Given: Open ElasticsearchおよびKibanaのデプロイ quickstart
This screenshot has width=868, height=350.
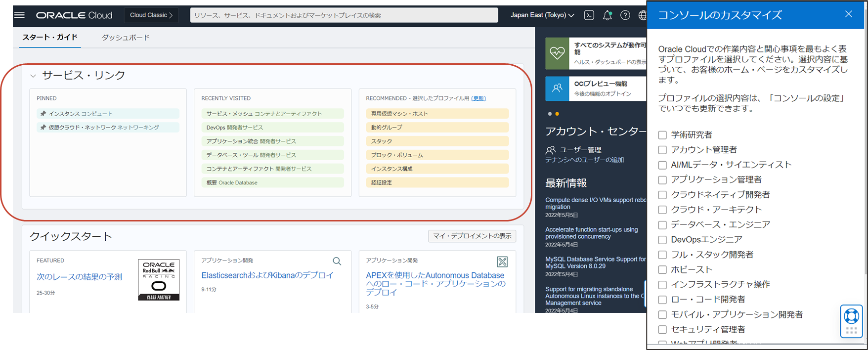Looking at the screenshot, I should (x=267, y=275).
